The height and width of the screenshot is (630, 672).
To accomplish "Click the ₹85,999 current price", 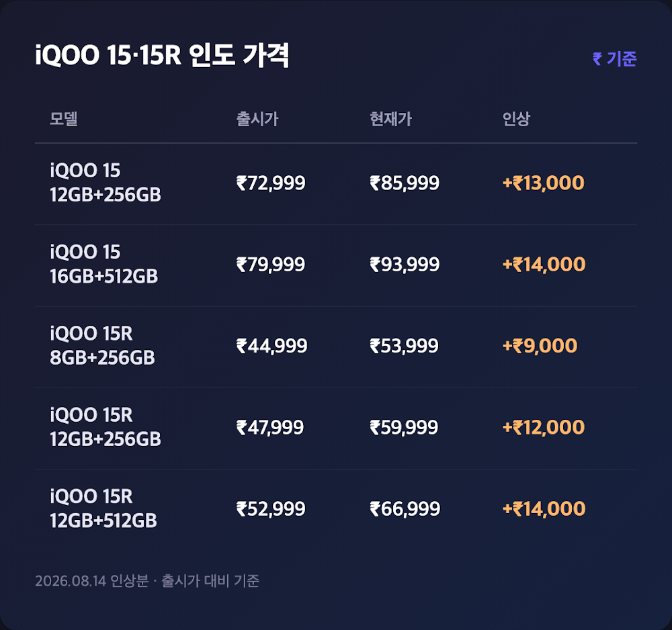I will pos(405,183).
